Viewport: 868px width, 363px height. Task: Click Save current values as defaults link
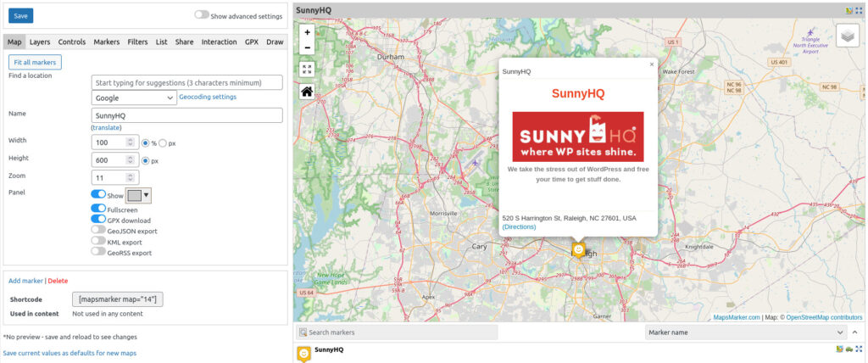click(70, 353)
